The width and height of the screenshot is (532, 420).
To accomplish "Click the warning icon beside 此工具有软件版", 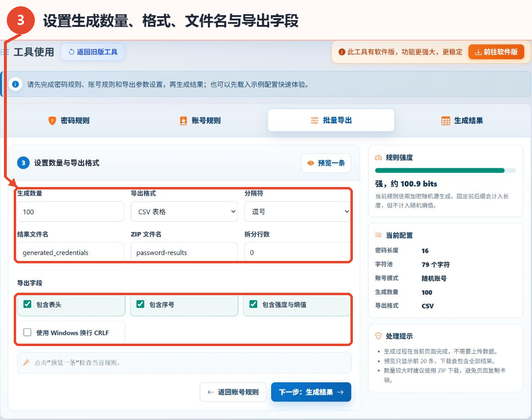I will [x=342, y=52].
